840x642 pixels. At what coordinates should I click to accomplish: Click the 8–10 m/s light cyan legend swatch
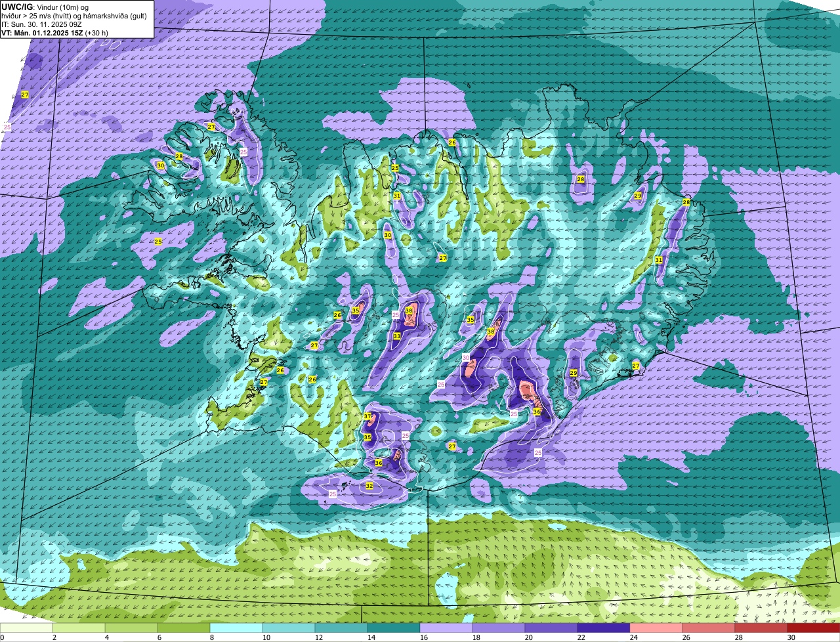(236, 628)
